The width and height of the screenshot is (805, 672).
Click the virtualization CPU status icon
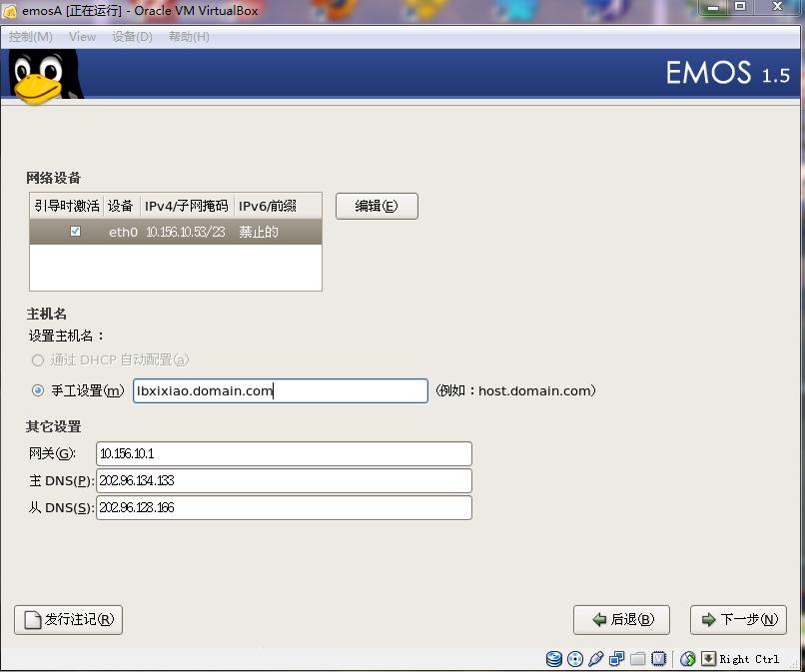pos(659,659)
